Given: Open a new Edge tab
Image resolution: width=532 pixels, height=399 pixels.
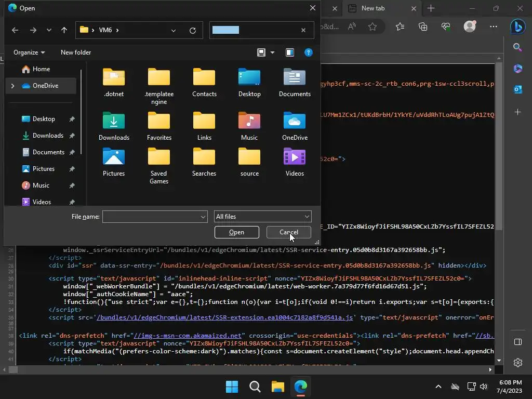Looking at the screenshot, I should pyautogui.click(x=431, y=8).
